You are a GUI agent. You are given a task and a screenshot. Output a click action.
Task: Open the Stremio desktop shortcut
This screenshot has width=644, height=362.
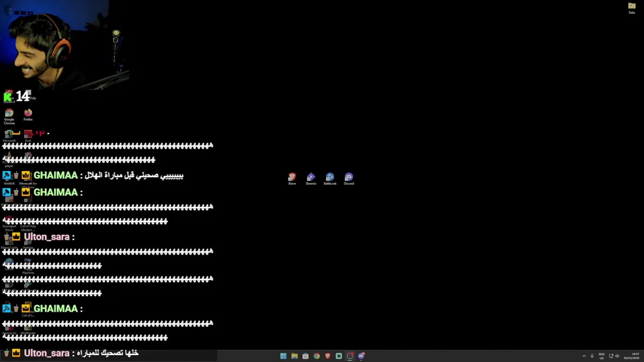tap(311, 179)
